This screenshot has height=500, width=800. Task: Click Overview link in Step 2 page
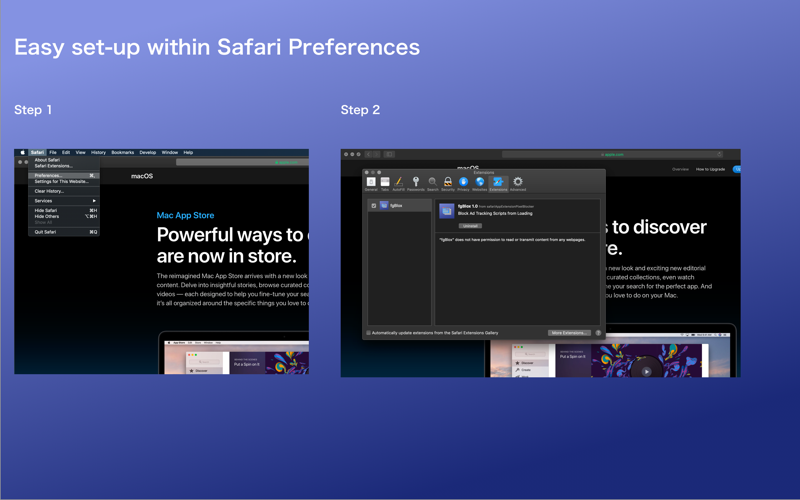click(x=680, y=169)
